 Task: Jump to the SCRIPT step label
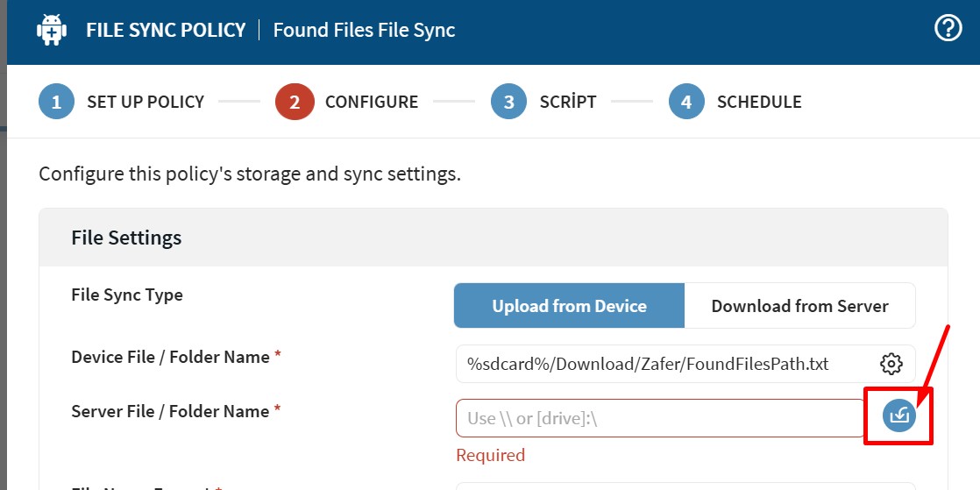pyautogui.click(x=568, y=102)
